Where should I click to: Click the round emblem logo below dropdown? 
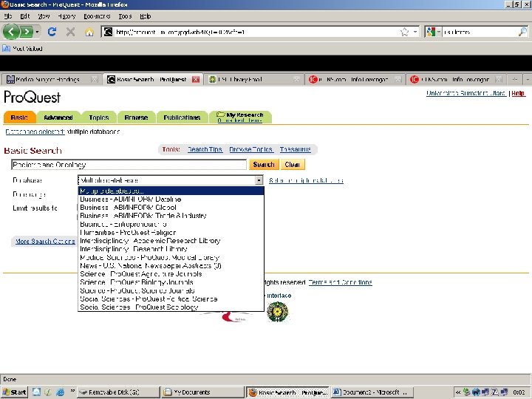[x=278, y=312]
